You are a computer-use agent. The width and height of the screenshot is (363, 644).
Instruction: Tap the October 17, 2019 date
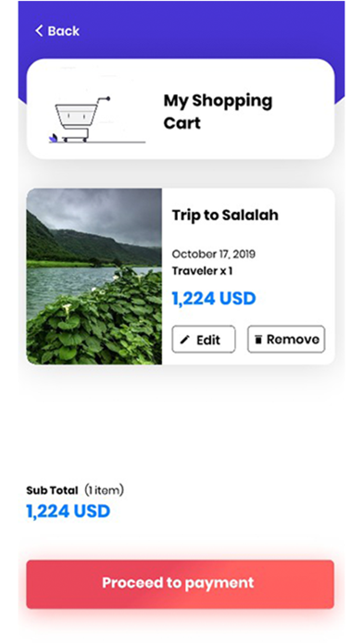[x=213, y=254]
